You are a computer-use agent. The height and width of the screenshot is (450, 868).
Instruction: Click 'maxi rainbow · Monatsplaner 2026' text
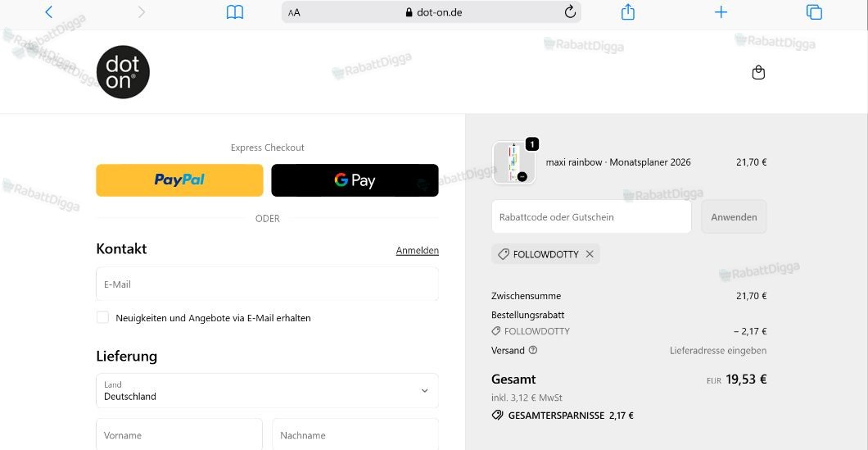tap(618, 162)
